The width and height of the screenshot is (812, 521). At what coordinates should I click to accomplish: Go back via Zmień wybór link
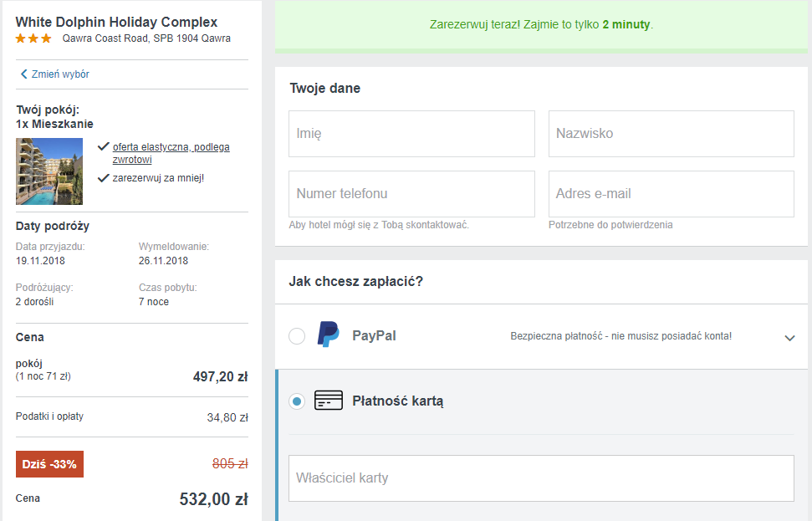pyautogui.click(x=60, y=74)
